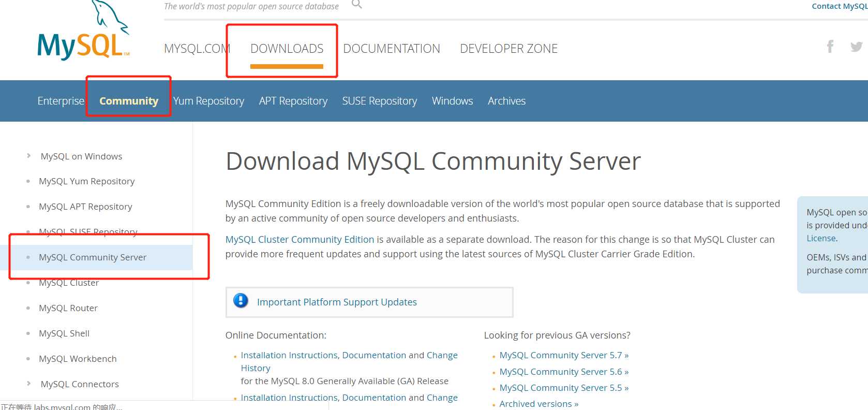
Task: Select the DOWNLOADS tab
Action: tap(287, 49)
